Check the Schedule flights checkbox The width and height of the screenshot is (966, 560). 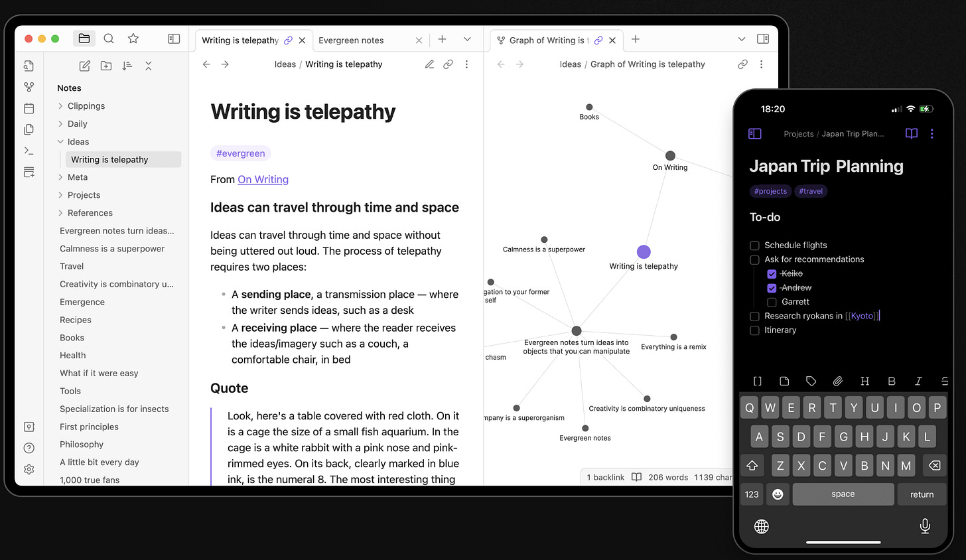[x=754, y=245]
